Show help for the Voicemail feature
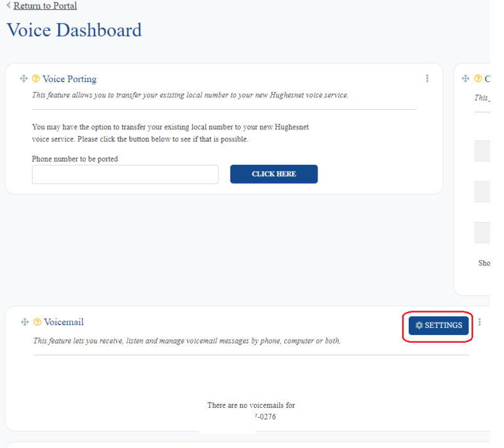The height and width of the screenshot is (448, 504). pyautogui.click(x=37, y=322)
